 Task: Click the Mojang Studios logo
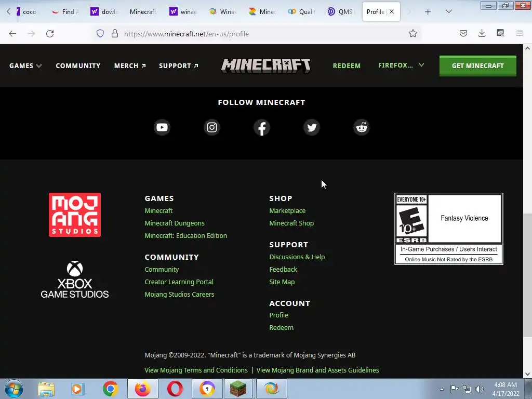pyautogui.click(x=75, y=215)
